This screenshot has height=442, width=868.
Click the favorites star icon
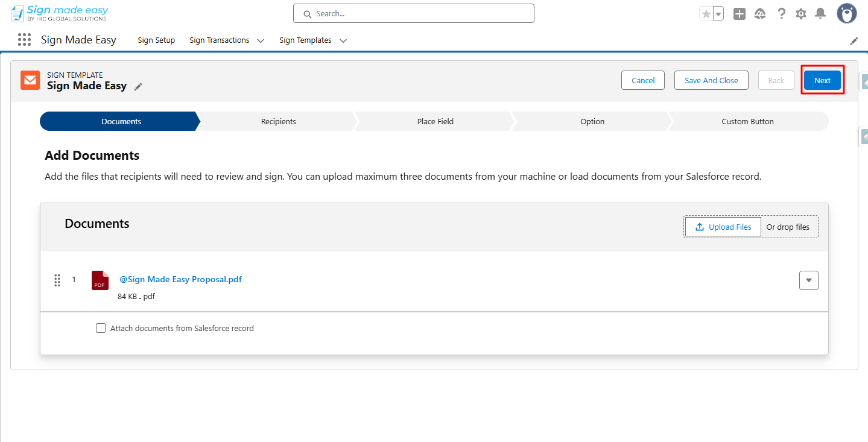pyautogui.click(x=706, y=12)
